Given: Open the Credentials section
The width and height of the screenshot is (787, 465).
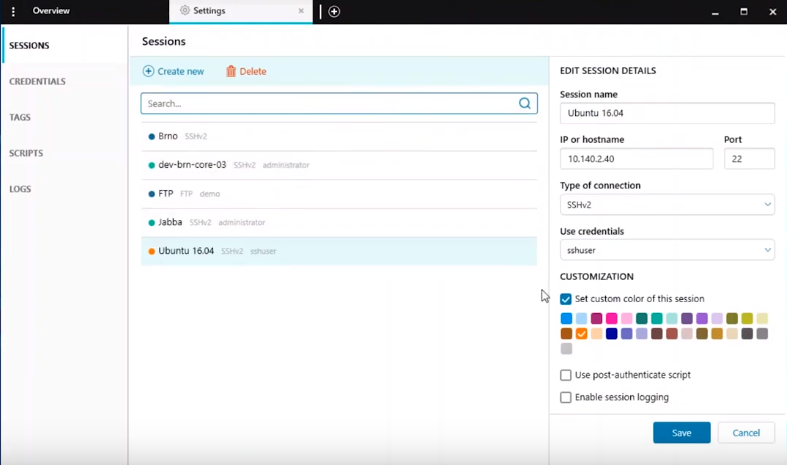Looking at the screenshot, I should click(x=37, y=81).
